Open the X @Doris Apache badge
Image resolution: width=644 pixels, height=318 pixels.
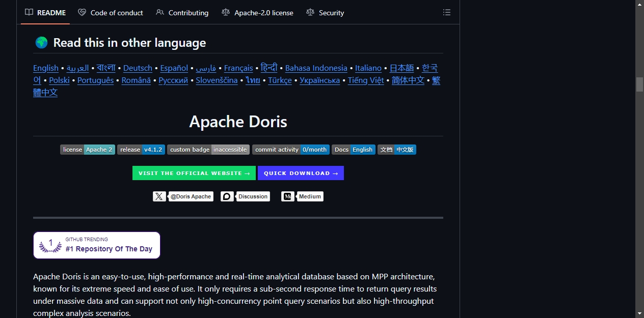click(183, 196)
